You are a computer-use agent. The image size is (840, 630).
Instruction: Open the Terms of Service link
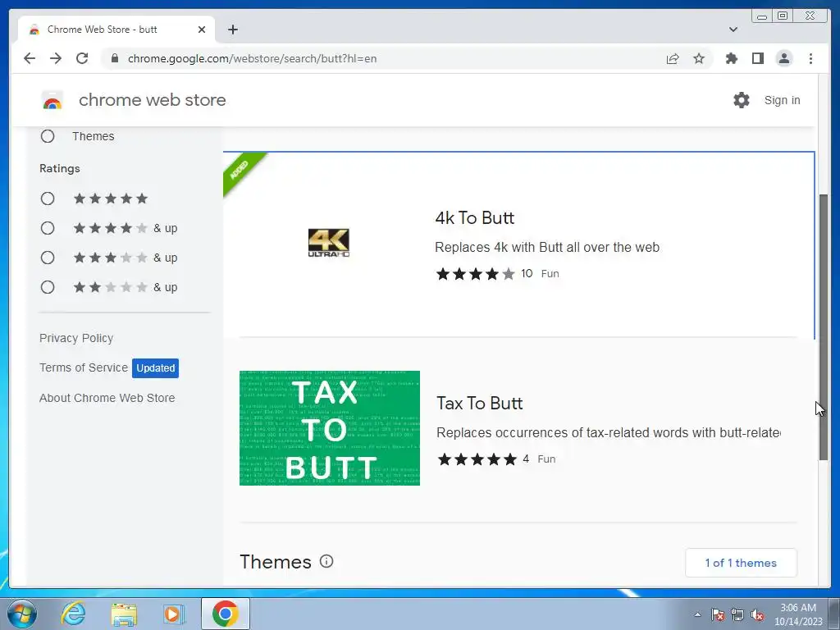[x=84, y=367]
